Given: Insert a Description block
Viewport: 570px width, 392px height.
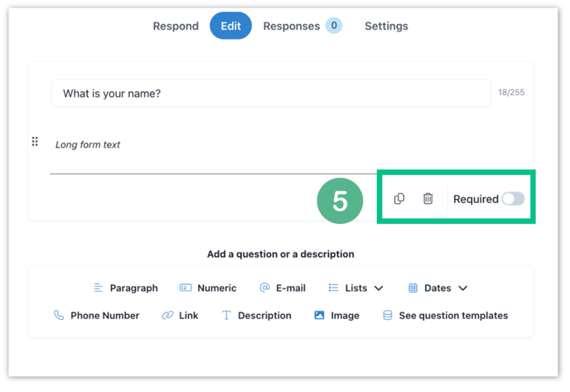Looking at the screenshot, I should 257,315.
